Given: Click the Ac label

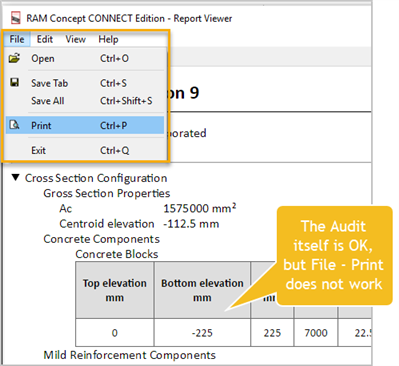Looking at the screenshot, I should coord(65,209).
